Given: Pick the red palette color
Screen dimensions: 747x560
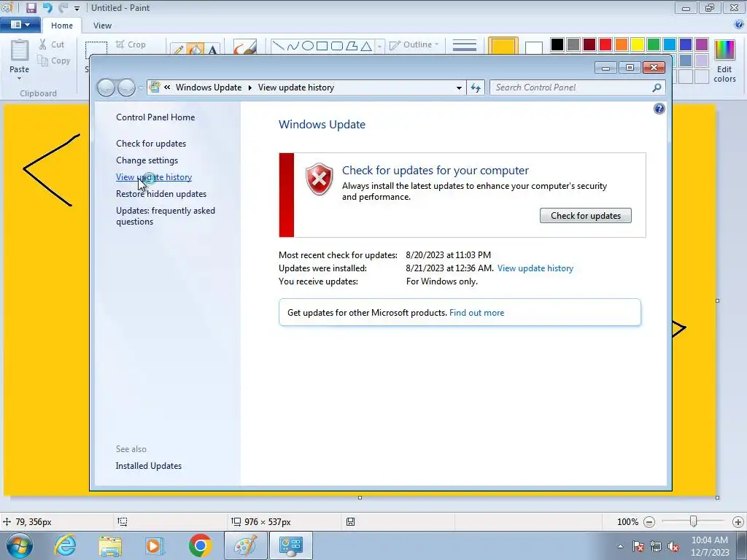Looking at the screenshot, I should pos(605,44).
